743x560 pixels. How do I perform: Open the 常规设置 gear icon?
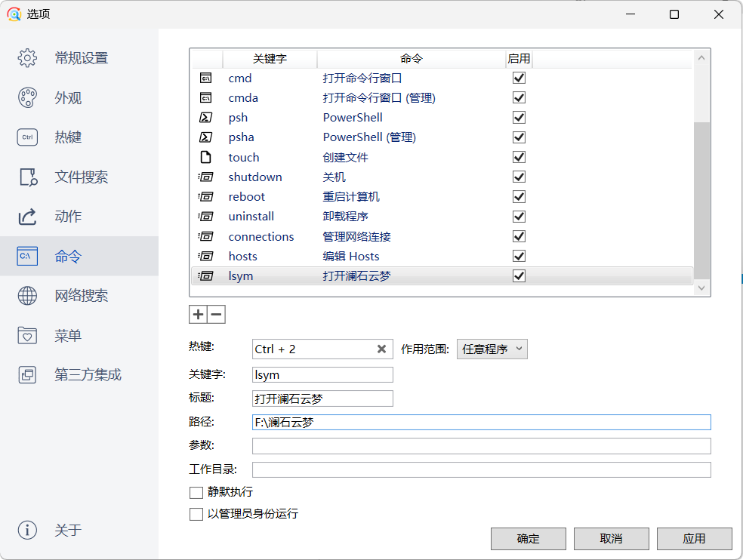(27, 58)
